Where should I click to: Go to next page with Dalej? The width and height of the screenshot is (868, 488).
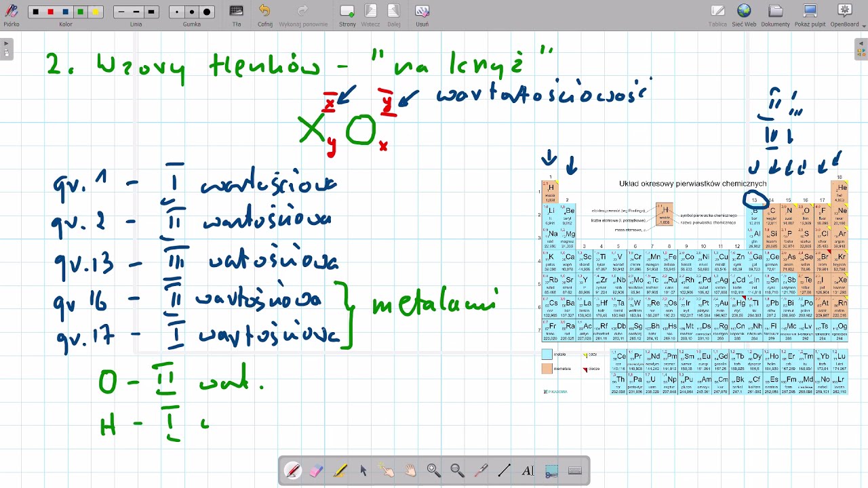pyautogui.click(x=394, y=14)
